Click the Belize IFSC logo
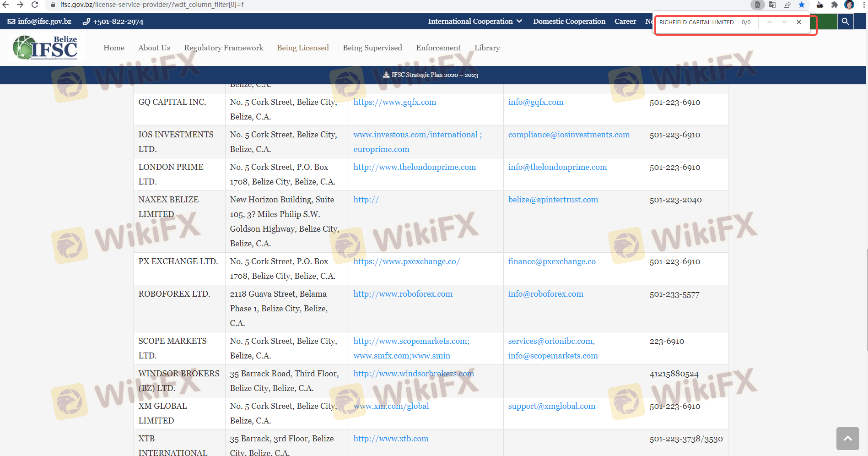Viewport: 868px width, 456px height. (46, 48)
